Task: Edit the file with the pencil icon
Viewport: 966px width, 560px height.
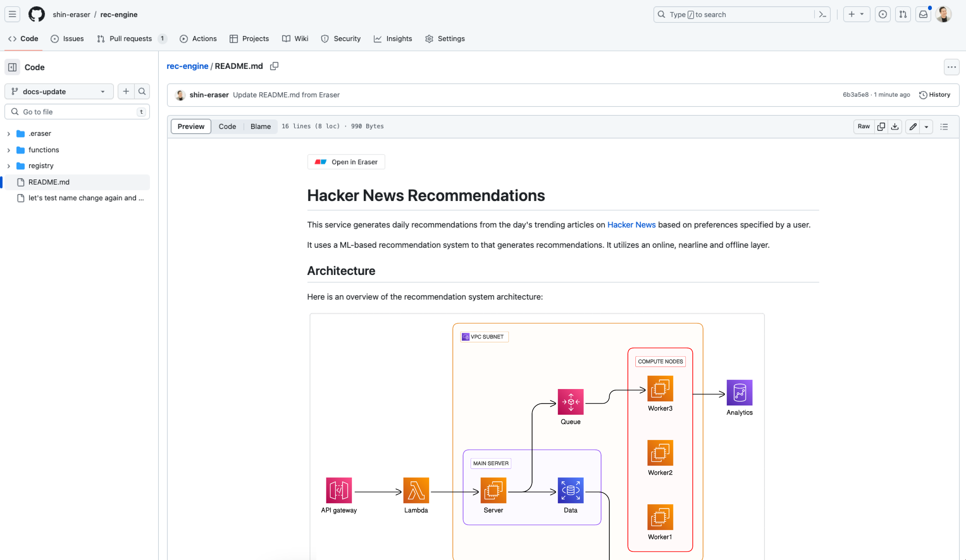Action: [913, 126]
